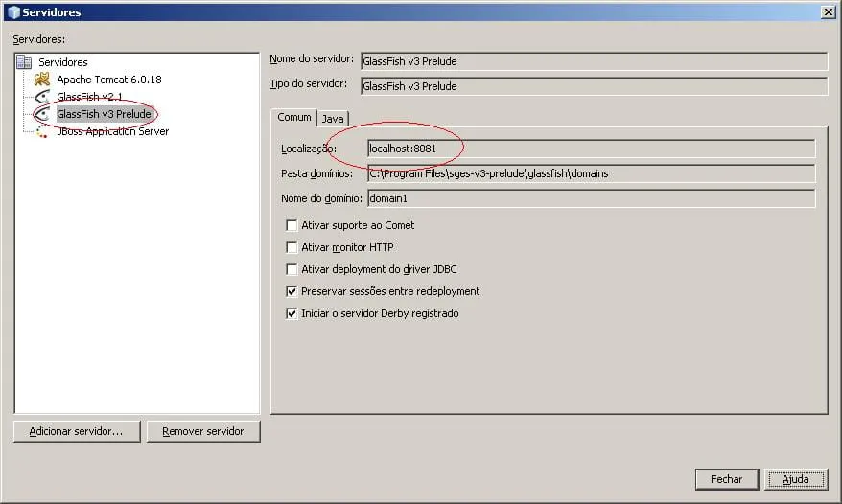Click the GlassFish v2.1 fish icon
This screenshot has height=504, width=842.
click(42, 97)
